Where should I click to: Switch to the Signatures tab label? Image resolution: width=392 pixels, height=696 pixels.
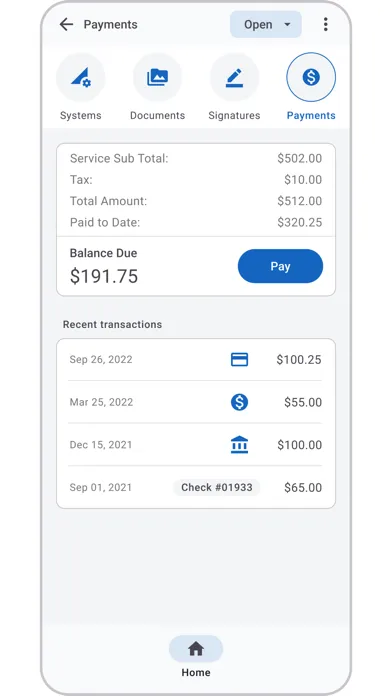tap(234, 115)
